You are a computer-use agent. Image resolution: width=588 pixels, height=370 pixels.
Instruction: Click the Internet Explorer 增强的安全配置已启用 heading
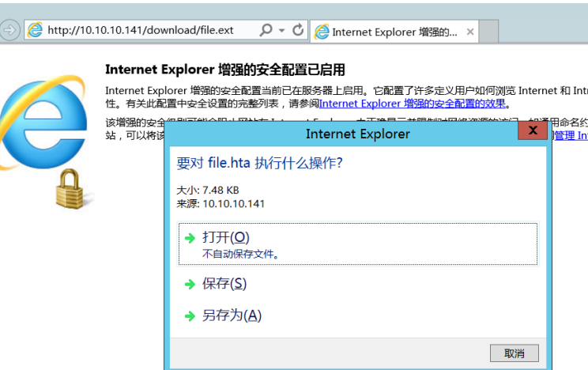click(x=225, y=70)
